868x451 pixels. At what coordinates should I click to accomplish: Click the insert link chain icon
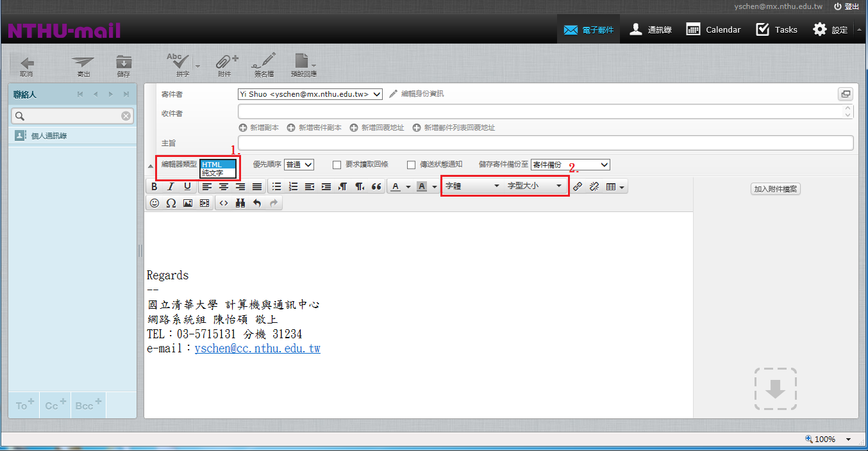(578, 186)
